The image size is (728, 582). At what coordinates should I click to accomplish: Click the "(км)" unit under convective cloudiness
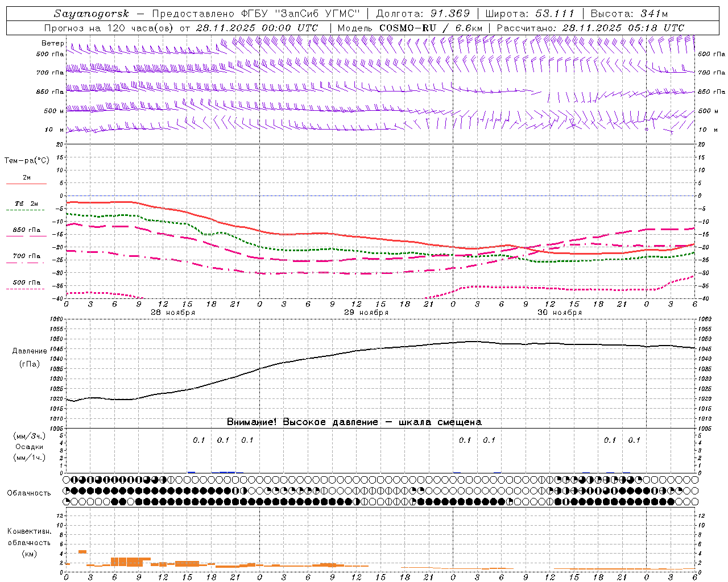[29, 554]
